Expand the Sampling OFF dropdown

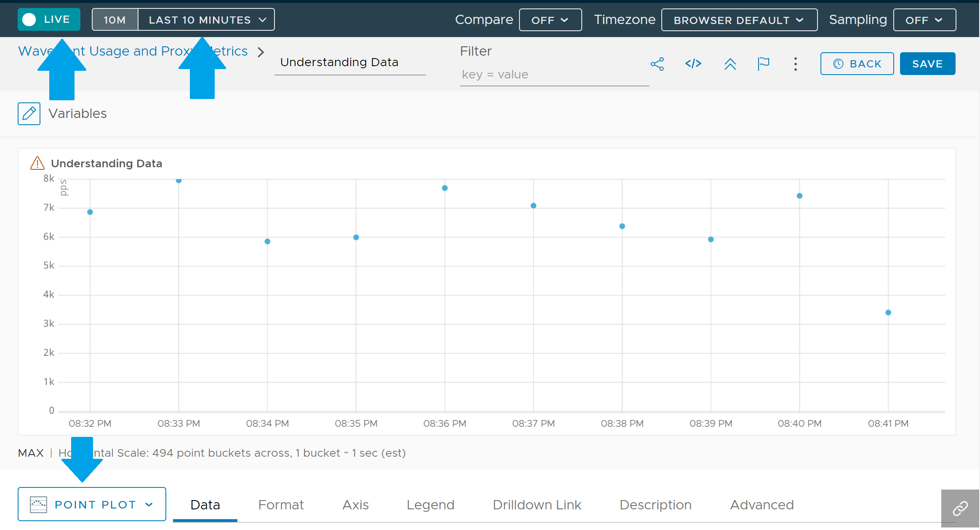[x=924, y=20]
